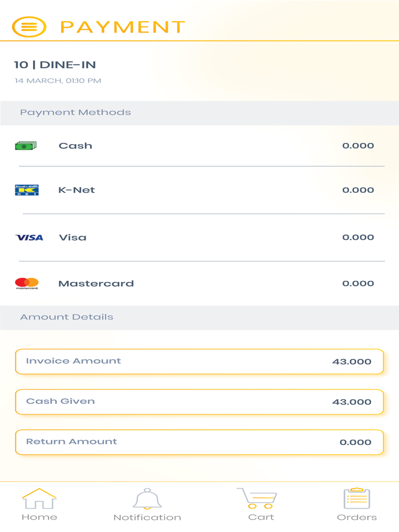Image resolution: width=399 pixels, height=532 pixels.
Task: Select the Return Amount field
Action: point(199,442)
